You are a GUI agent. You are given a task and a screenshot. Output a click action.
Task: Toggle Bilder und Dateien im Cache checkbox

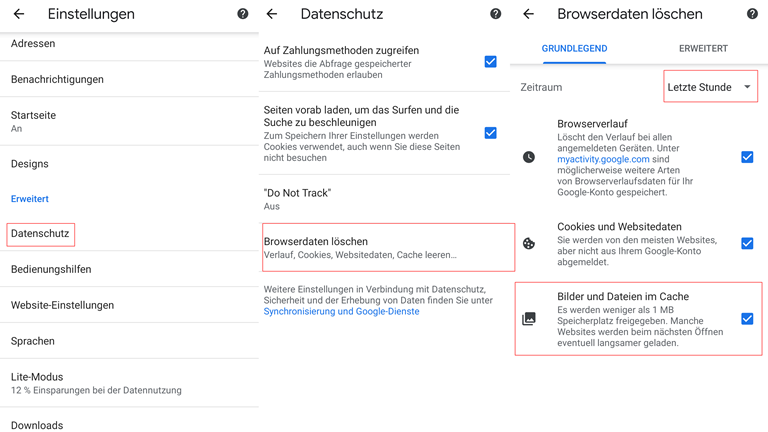(747, 319)
